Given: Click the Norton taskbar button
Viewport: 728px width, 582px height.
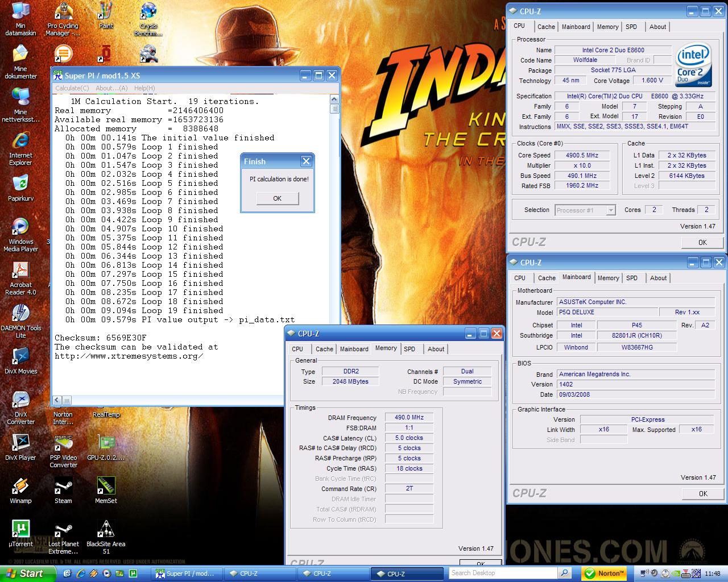Looking at the screenshot, I should pyautogui.click(x=605, y=573).
